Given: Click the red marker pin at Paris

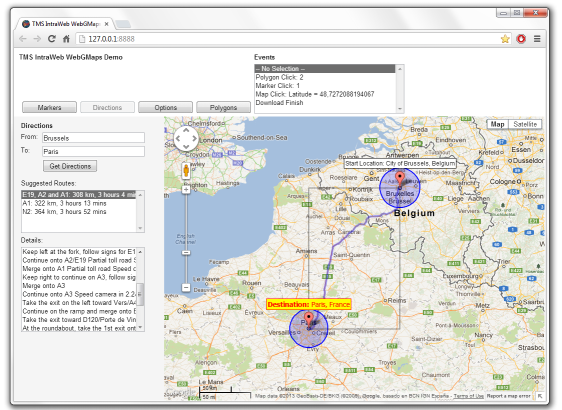Looking at the screenshot, I should coord(309,319).
